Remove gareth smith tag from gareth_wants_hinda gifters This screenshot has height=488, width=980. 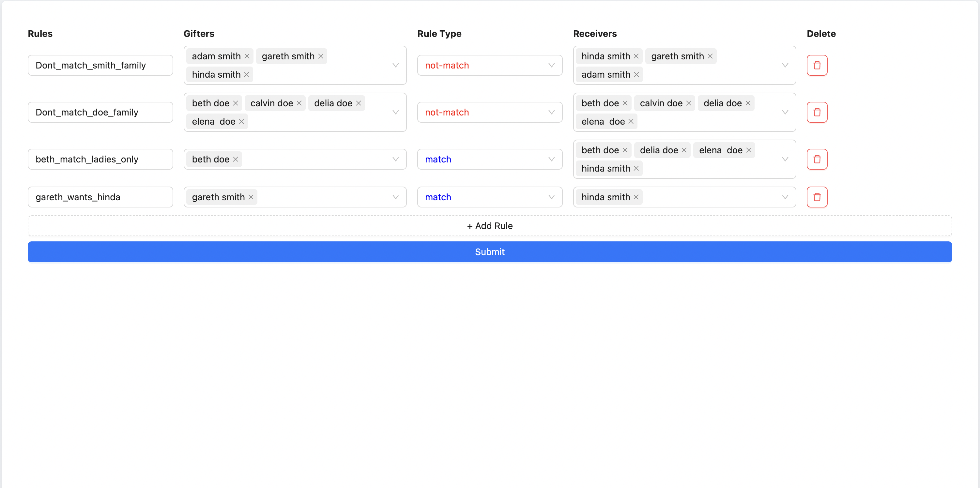tap(251, 197)
